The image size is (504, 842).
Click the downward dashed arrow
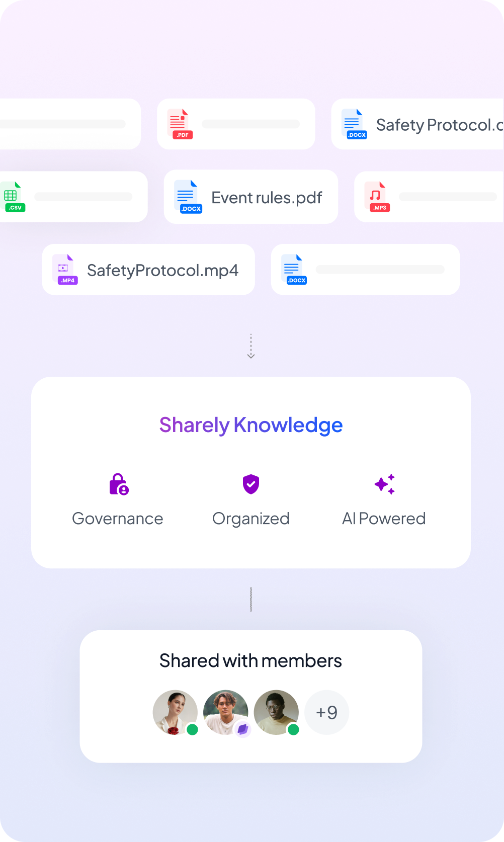pyautogui.click(x=251, y=346)
